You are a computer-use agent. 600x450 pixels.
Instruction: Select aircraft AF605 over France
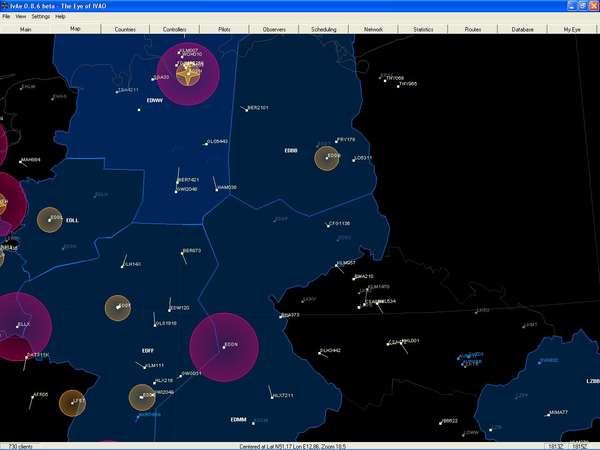41,394
